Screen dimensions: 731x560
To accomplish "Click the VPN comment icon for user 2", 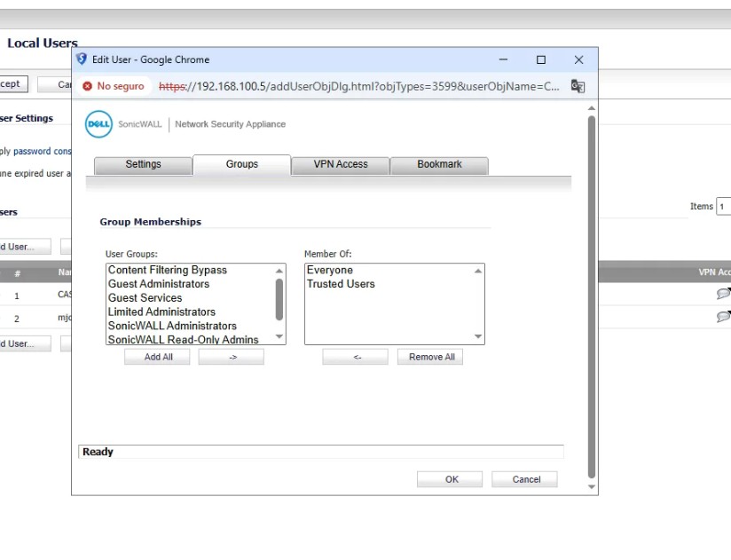I will tap(723, 317).
